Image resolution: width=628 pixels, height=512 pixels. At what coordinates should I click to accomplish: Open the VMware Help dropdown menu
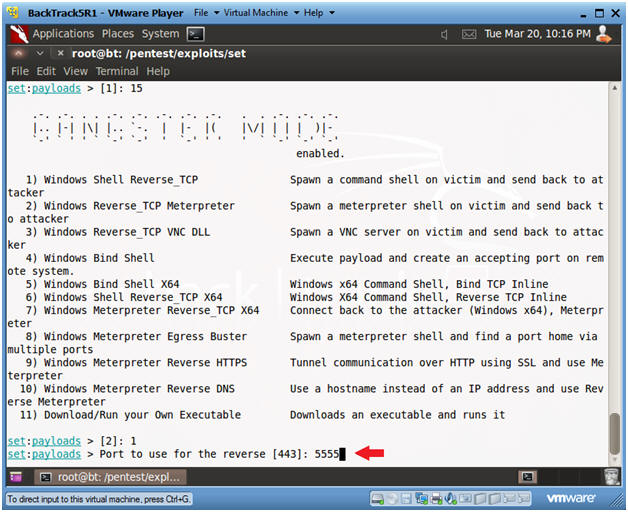[x=319, y=13]
